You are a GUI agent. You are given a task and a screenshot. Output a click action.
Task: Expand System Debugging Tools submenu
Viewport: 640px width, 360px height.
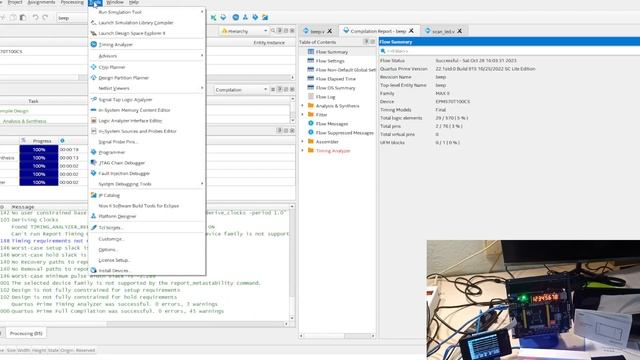(x=147, y=184)
